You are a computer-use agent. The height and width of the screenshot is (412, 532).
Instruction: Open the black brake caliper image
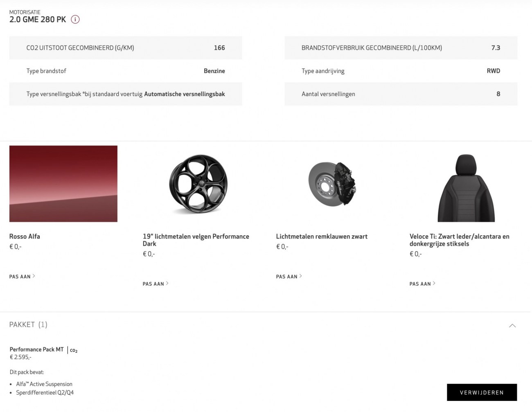(332, 184)
